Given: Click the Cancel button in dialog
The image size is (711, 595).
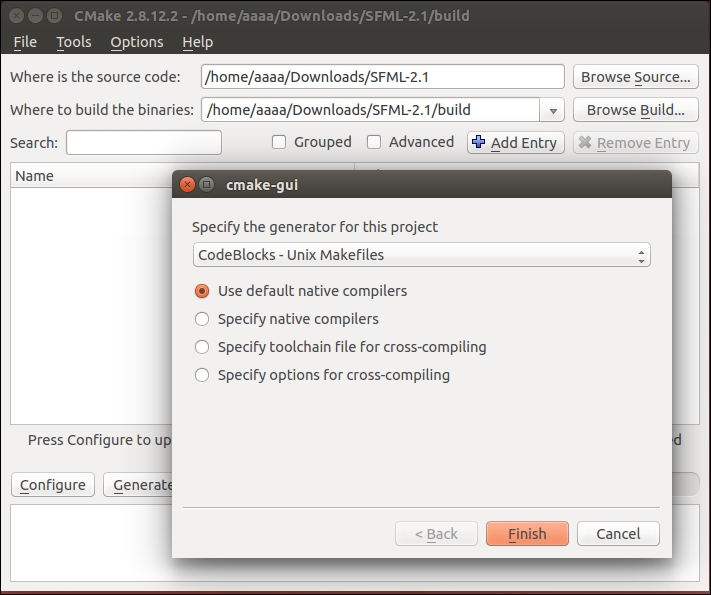Looking at the screenshot, I should 618,533.
